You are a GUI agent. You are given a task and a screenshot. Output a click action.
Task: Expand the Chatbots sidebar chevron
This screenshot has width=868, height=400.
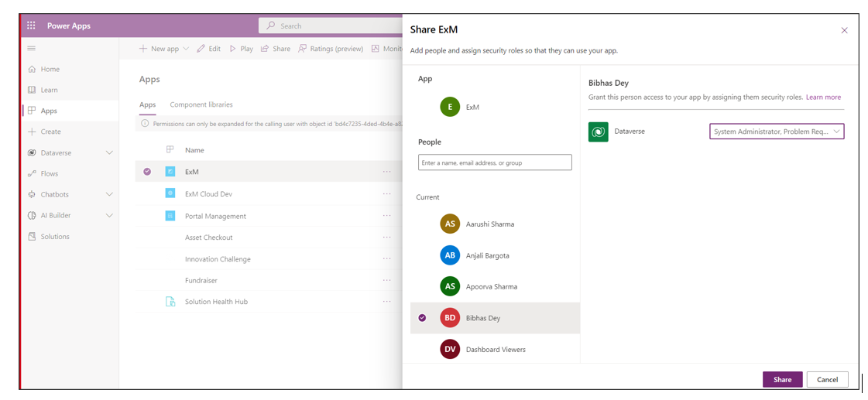(x=109, y=195)
